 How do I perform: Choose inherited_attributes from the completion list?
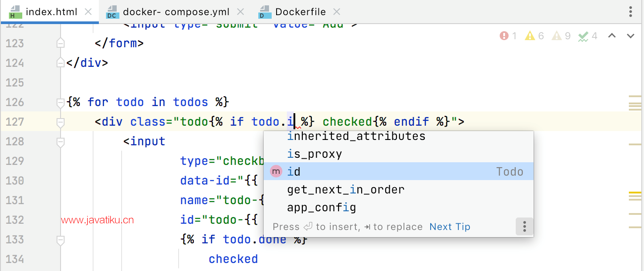point(399,136)
